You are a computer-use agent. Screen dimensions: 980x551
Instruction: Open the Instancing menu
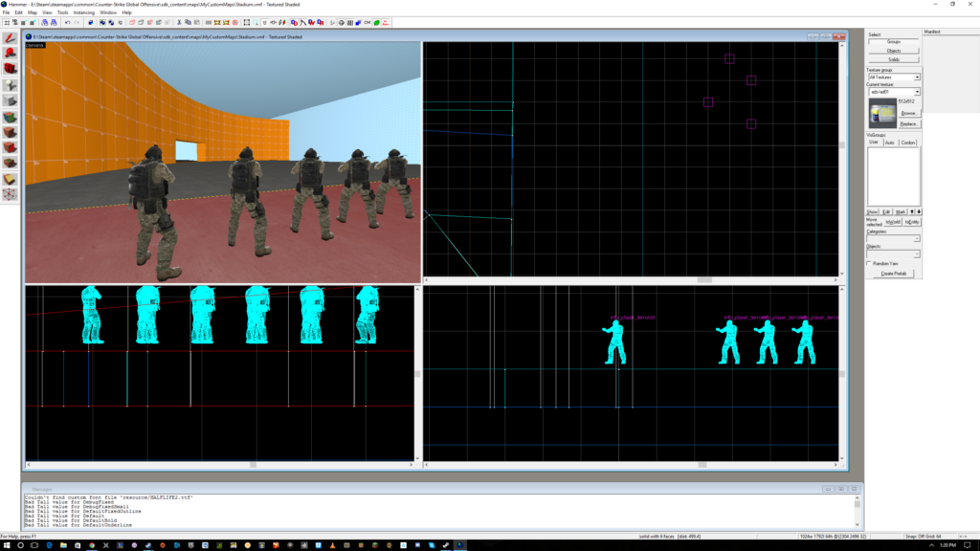(84, 12)
